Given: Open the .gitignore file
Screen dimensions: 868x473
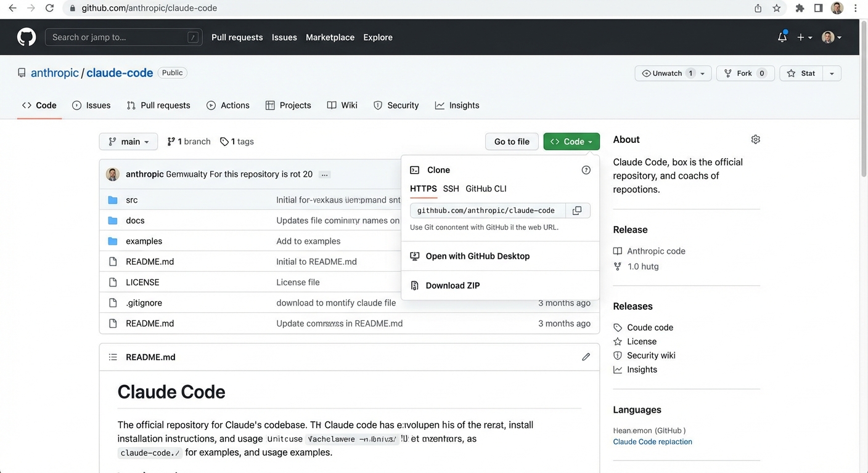Looking at the screenshot, I should tap(144, 303).
